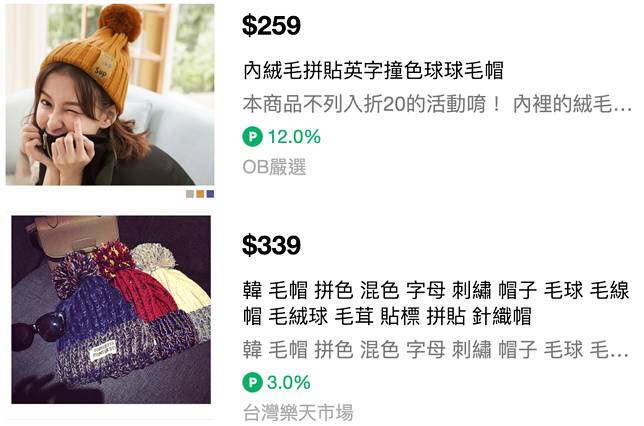
Task: Click the green P points icon beside 12.0%
Action: point(252,137)
